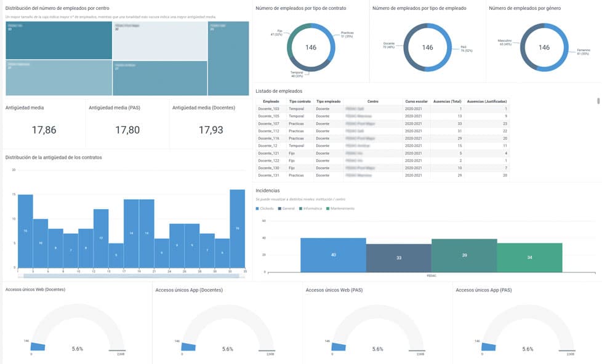Select the Docente_105 cell
The height and width of the screenshot is (364, 602).
click(x=269, y=116)
